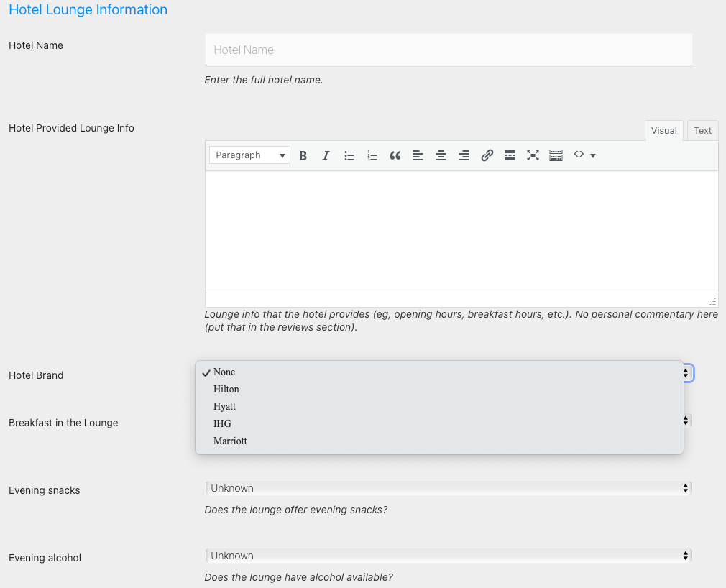Choose Marriott in the brand list

pyautogui.click(x=230, y=441)
